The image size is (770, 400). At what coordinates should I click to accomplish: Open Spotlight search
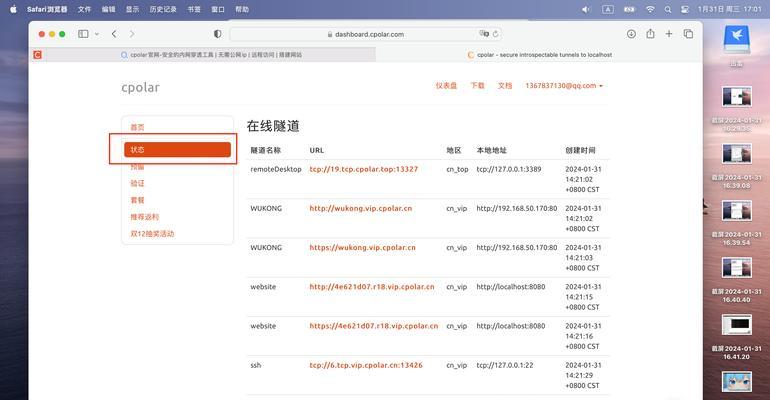[x=668, y=9]
